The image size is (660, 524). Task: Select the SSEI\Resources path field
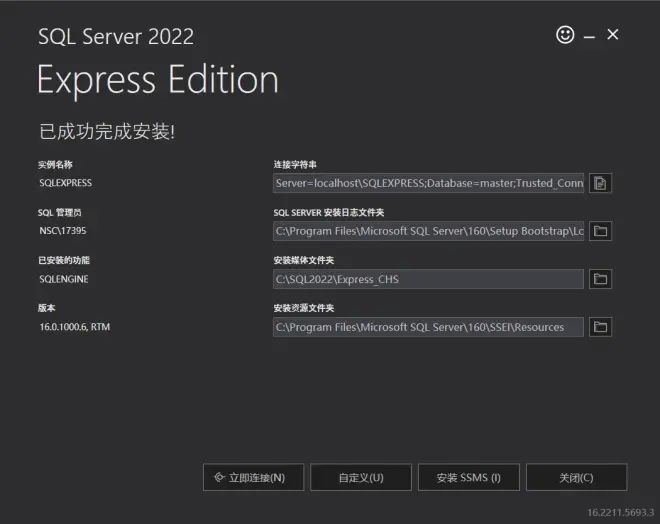tap(428, 327)
